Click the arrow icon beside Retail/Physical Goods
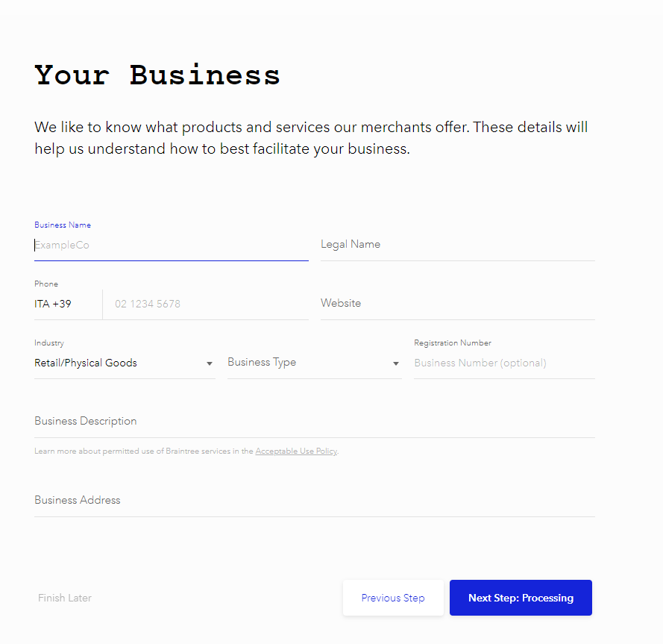 click(x=210, y=364)
